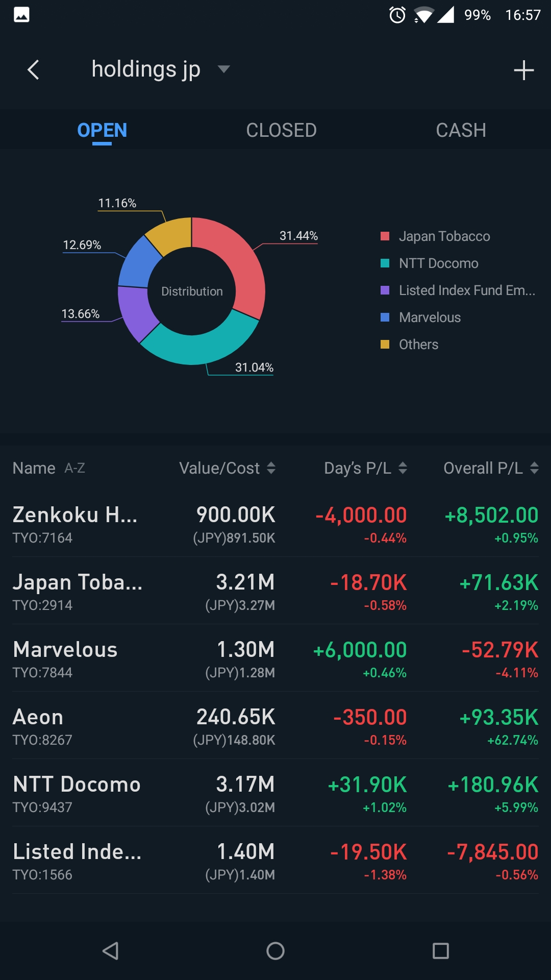Open the Aeon TYO:8267 holding
Image resolution: width=551 pixels, height=980 pixels.
pos(275,726)
